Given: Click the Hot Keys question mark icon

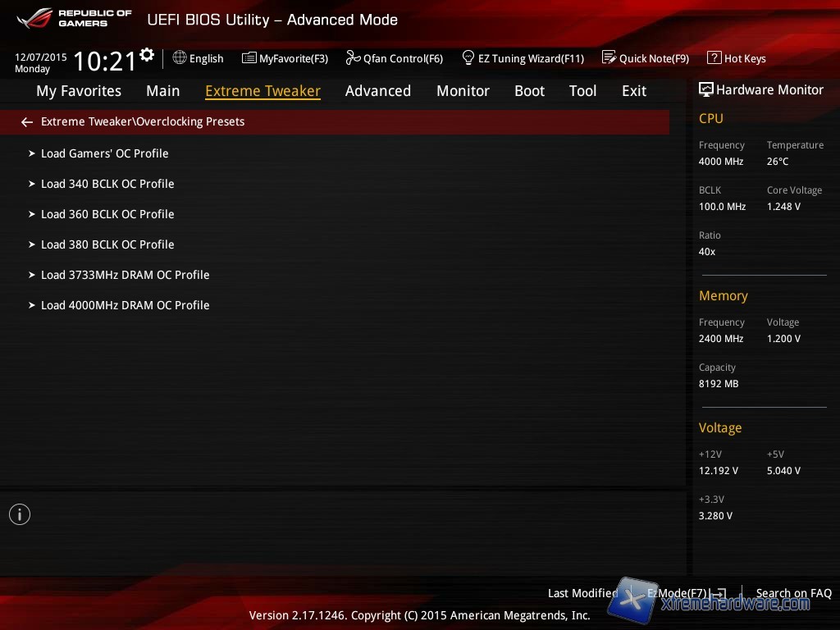Looking at the screenshot, I should click(x=714, y=58).
